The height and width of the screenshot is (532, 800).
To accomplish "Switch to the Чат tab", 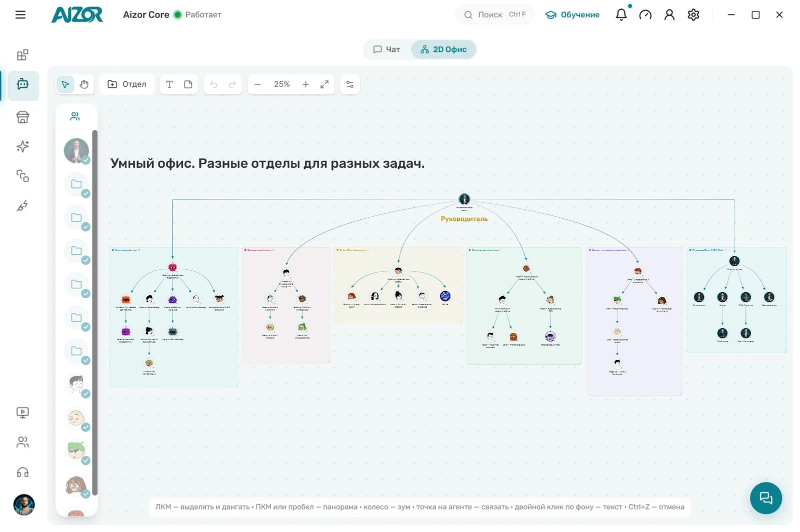I will (387, 49).
